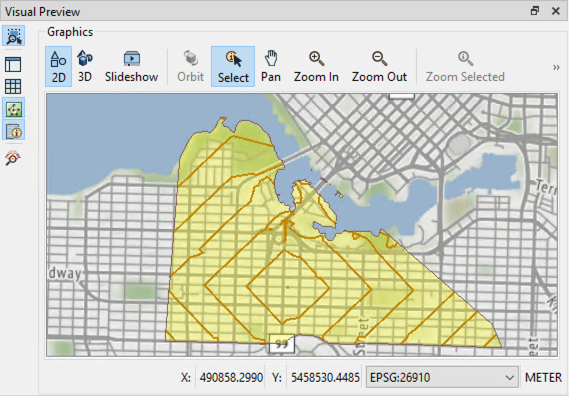Toggle the graphics view icon in sidebar
Image resolution: width=569 pixels, height=396 pixels.
click(x=14, y=109)
